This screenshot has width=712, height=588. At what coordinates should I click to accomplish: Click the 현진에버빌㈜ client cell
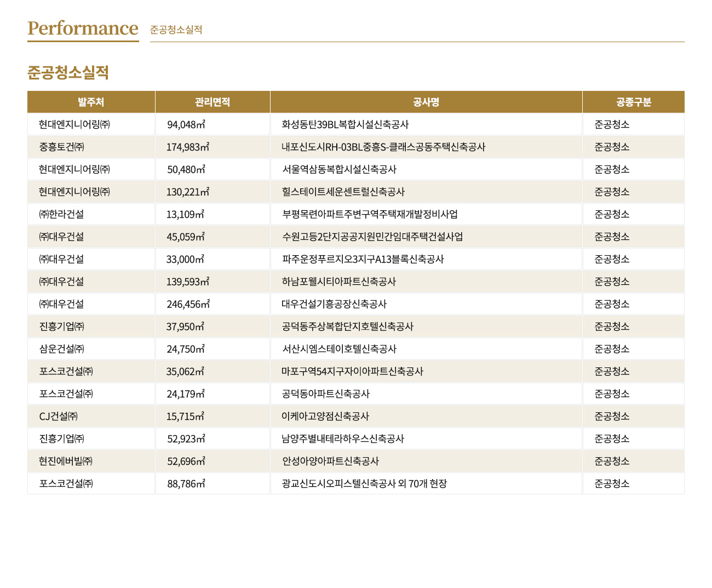66,462
